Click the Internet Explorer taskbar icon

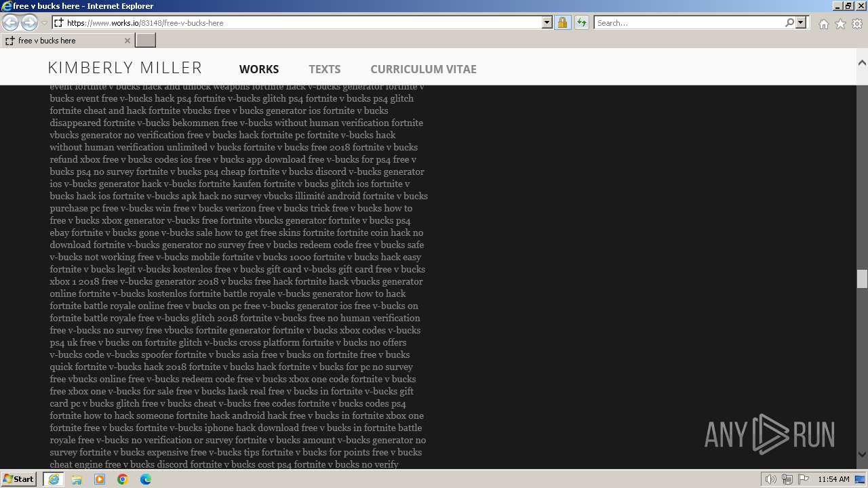click(54, 479)
